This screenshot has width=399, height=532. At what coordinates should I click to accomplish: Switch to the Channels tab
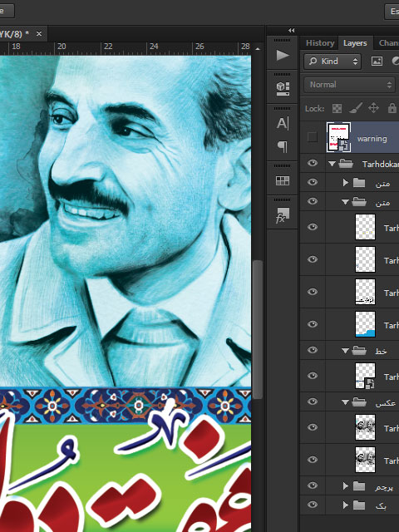[x=388, y=43]
